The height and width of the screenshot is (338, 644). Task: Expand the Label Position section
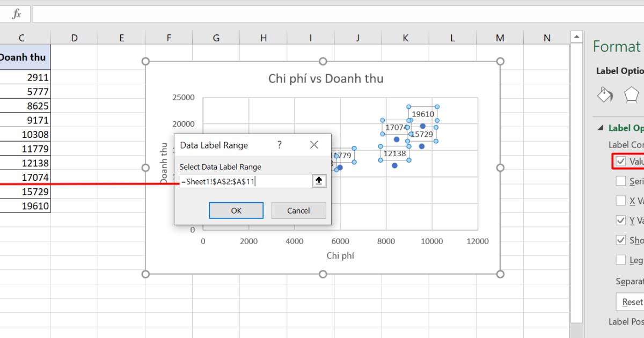click(625, 321)
